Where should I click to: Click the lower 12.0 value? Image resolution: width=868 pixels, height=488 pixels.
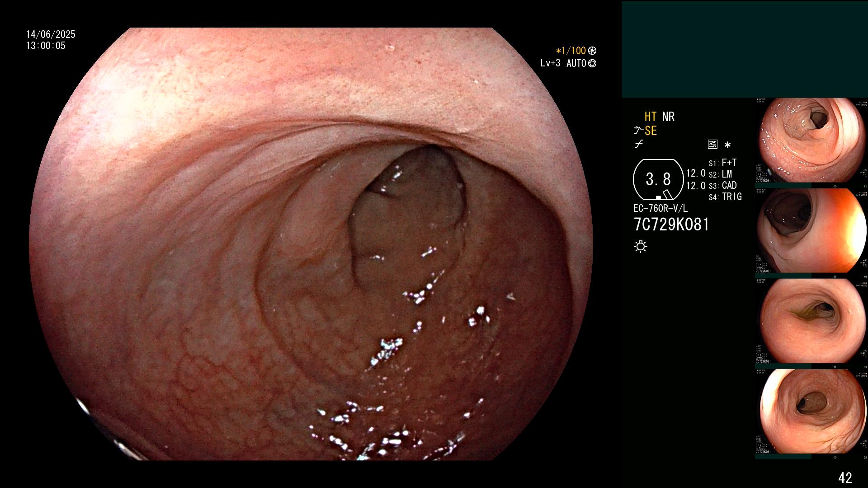[696, 185]
